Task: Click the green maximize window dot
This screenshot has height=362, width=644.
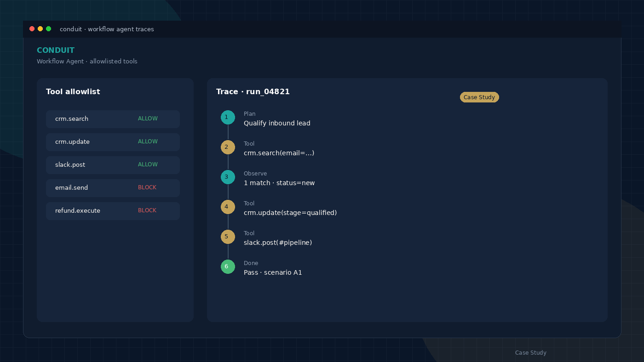Action: click(48, 29)
